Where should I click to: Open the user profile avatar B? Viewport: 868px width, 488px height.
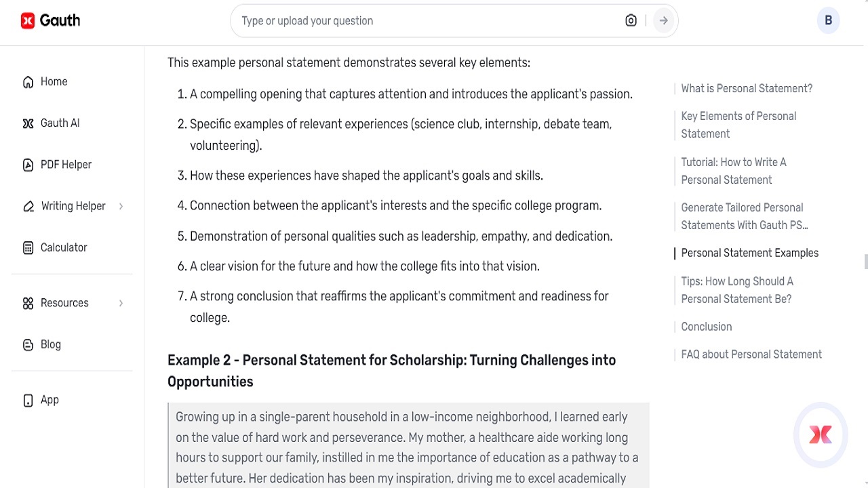click(x=828, y=20)
